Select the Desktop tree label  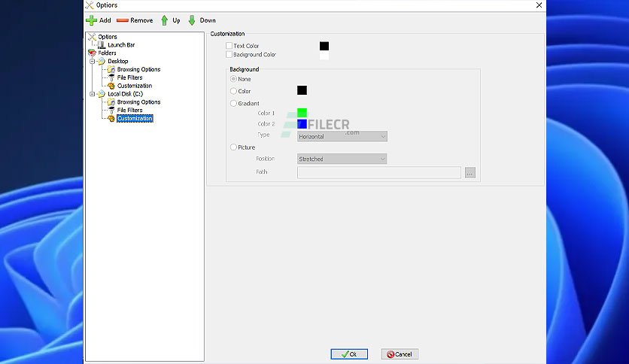[x=118, y=62]
